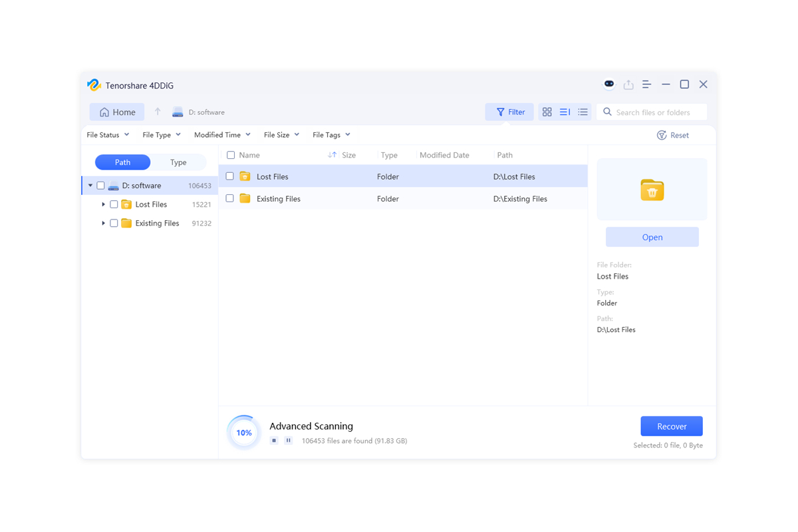Screen dimensions: 798x532
Task: Pause the advanced scanning
Action: [288, 440]
